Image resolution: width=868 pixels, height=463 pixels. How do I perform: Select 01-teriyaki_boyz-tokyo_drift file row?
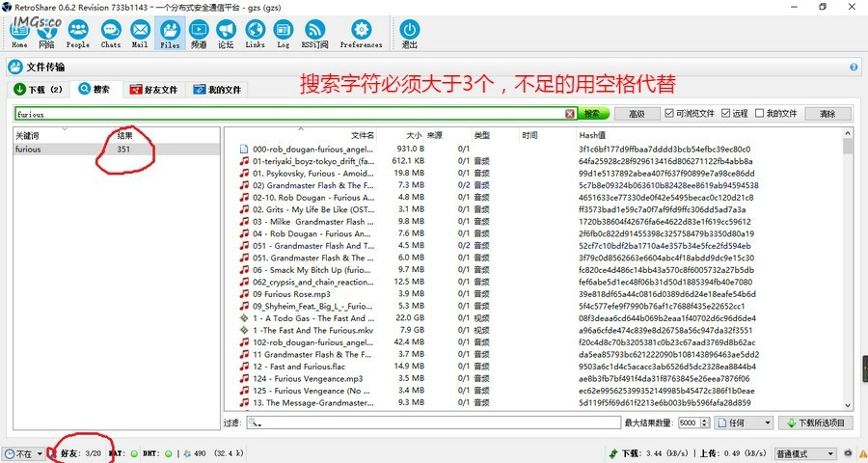(533, 161)
